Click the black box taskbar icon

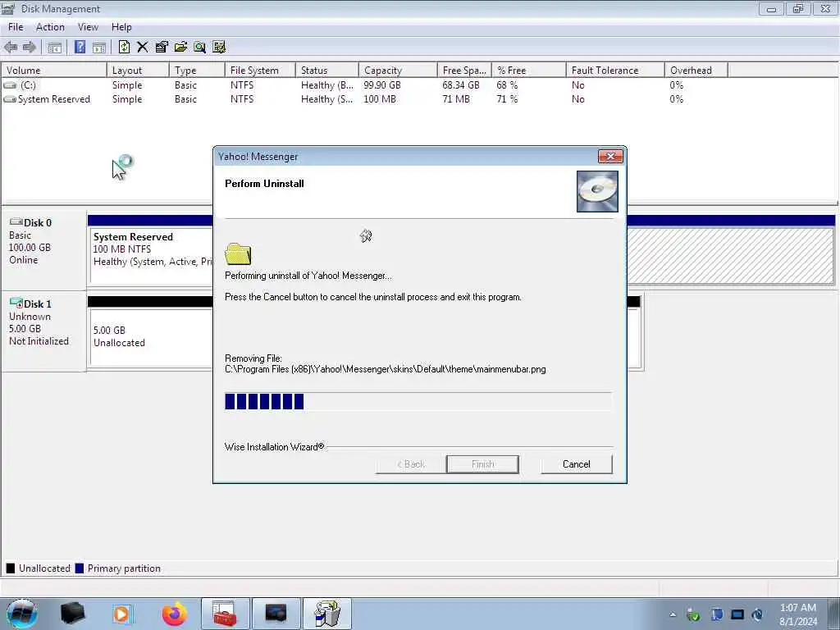click(73, 614)
